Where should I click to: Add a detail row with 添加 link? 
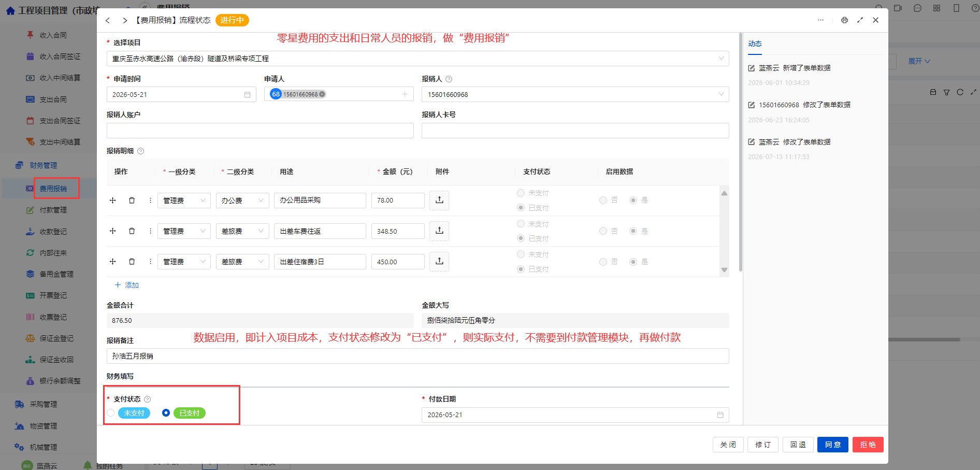[127, 285]
